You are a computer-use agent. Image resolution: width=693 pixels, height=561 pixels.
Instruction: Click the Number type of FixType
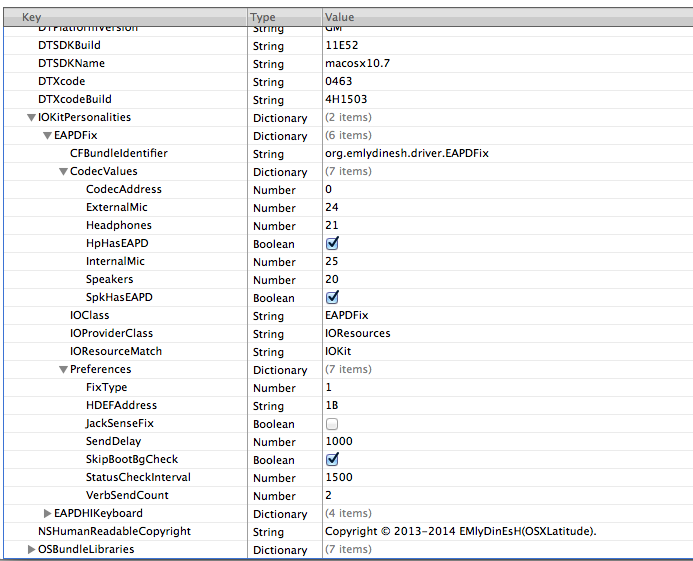tap(274, 388)
